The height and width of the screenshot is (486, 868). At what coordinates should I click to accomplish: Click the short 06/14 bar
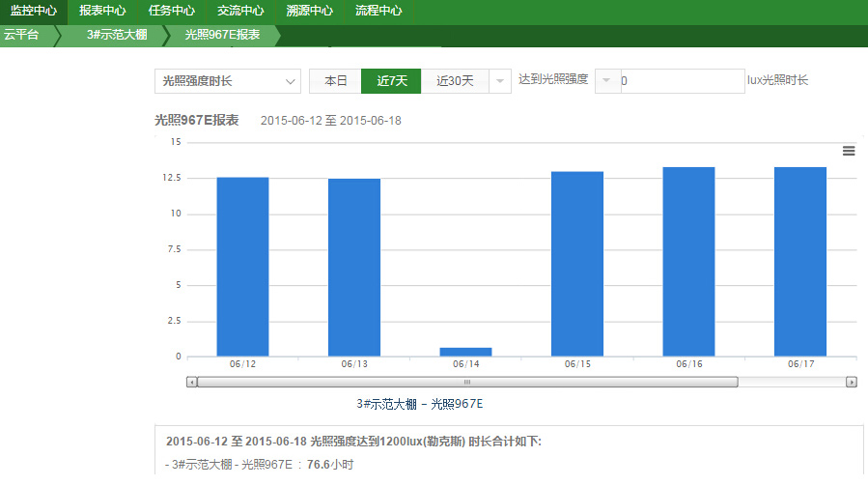[x=465, y=352]
